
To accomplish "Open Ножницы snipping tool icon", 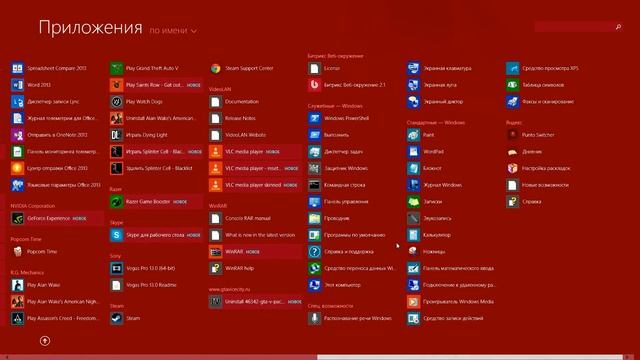I will (x=413, y=251).
